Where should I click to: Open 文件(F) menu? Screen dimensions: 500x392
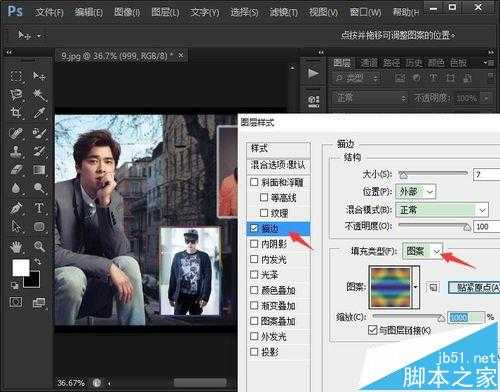[x=49, y=12]
